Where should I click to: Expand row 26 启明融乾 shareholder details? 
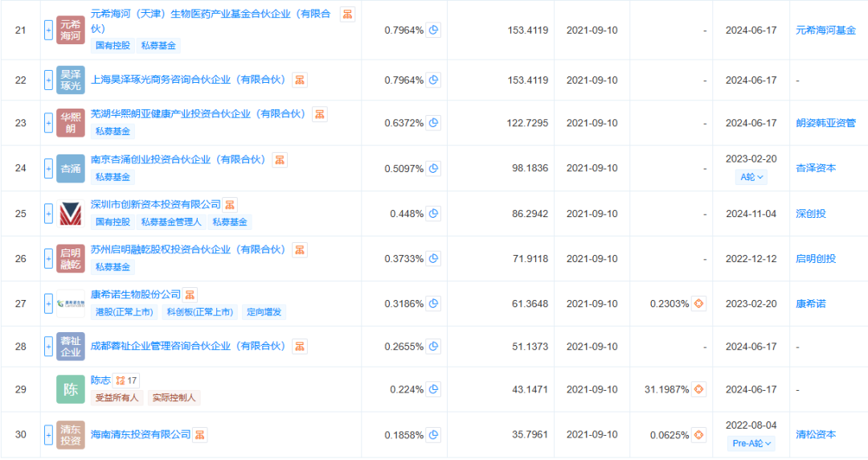(48, 258)
